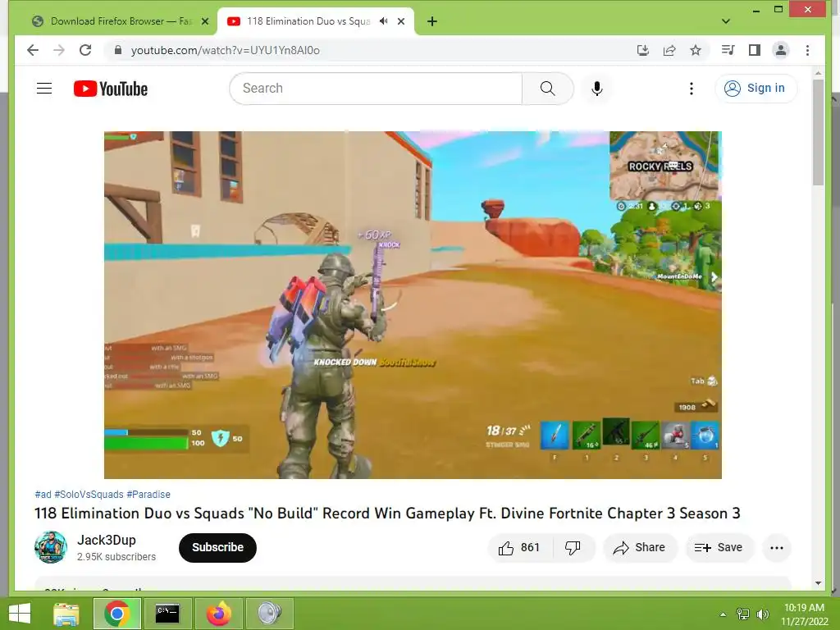Viewport: 840px width, 630px height.
Task: Open the clock showing 10:19 AM
Action: [804, 614]
